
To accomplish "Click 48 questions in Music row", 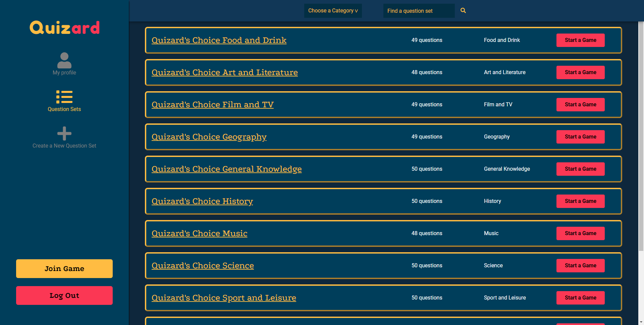I will [427, 233].
